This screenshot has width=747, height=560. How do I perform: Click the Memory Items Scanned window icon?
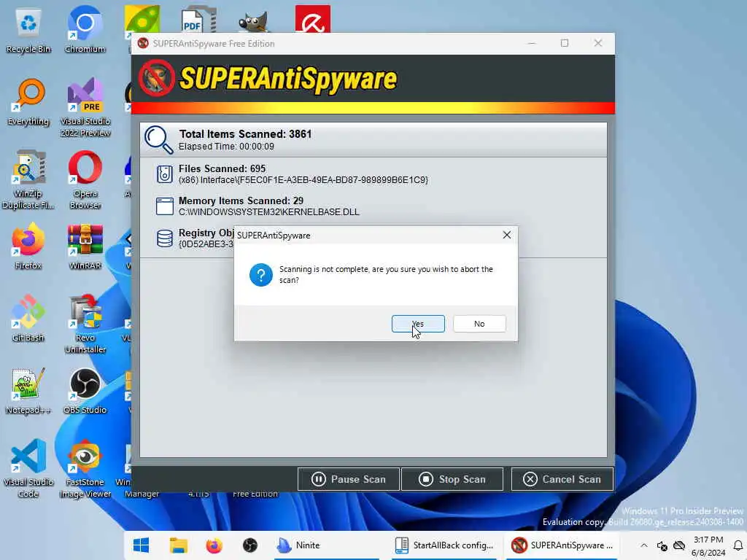[x=165, y=206]
